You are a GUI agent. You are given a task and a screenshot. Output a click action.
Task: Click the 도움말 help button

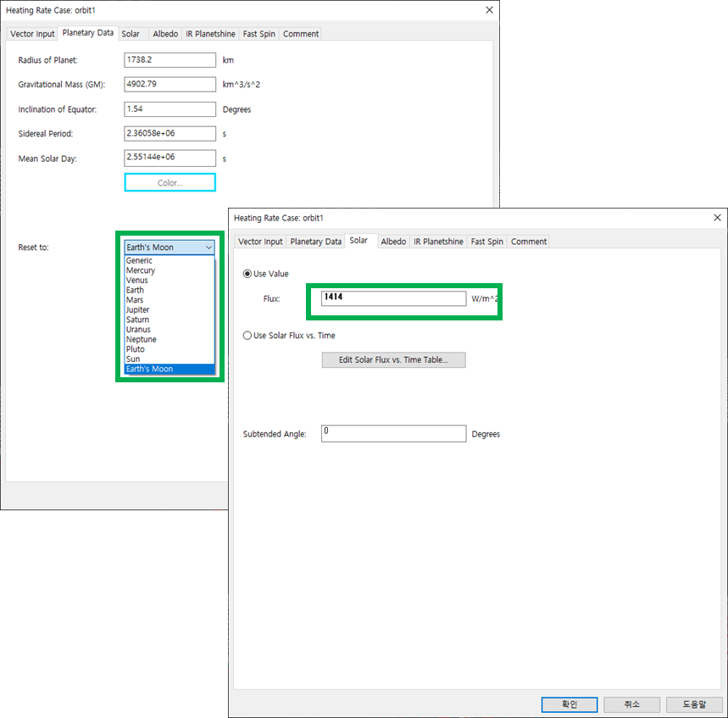click(694, 704)
